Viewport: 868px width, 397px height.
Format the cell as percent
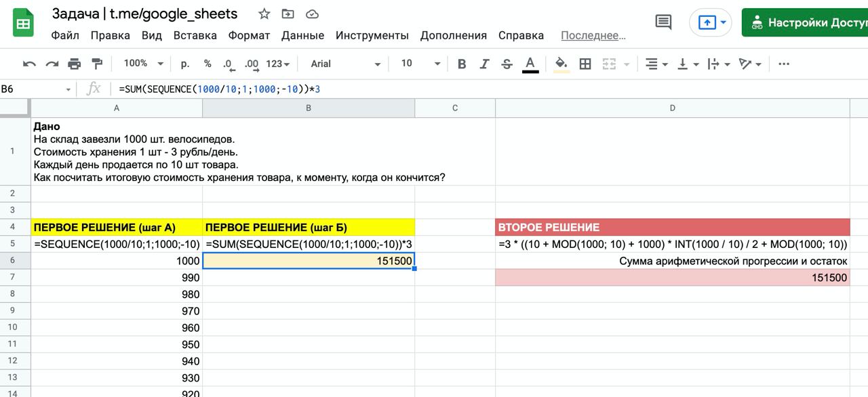click(x=208, y=64)
